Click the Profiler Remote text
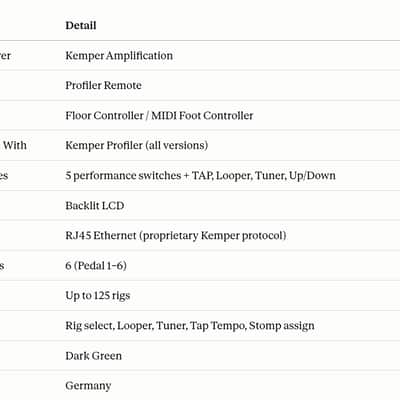400x400 pixels. coord(103,85)
